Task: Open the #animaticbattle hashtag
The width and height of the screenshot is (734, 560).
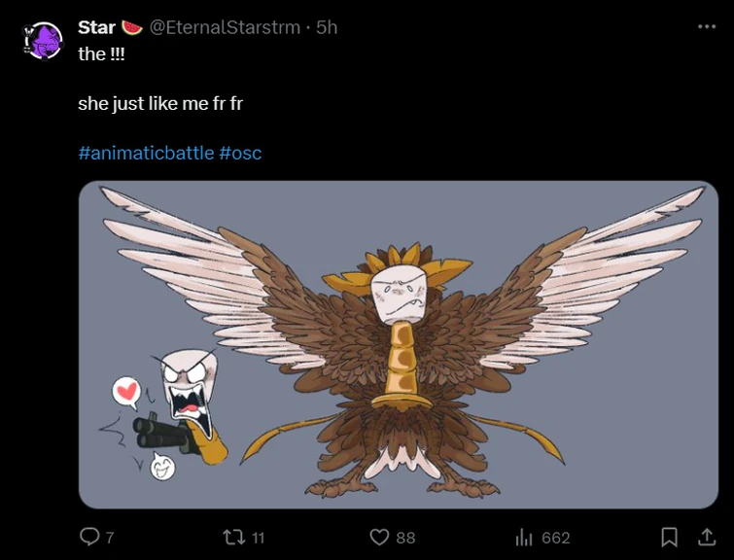Action: [146, 153]
